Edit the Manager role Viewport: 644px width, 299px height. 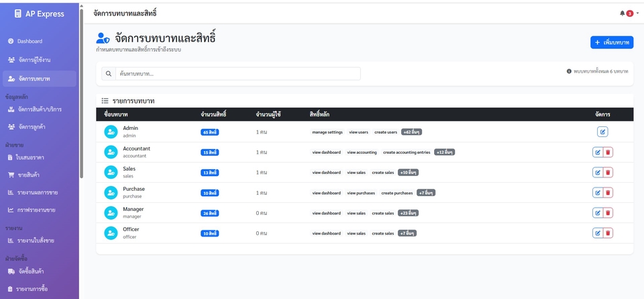coord(597,213)
